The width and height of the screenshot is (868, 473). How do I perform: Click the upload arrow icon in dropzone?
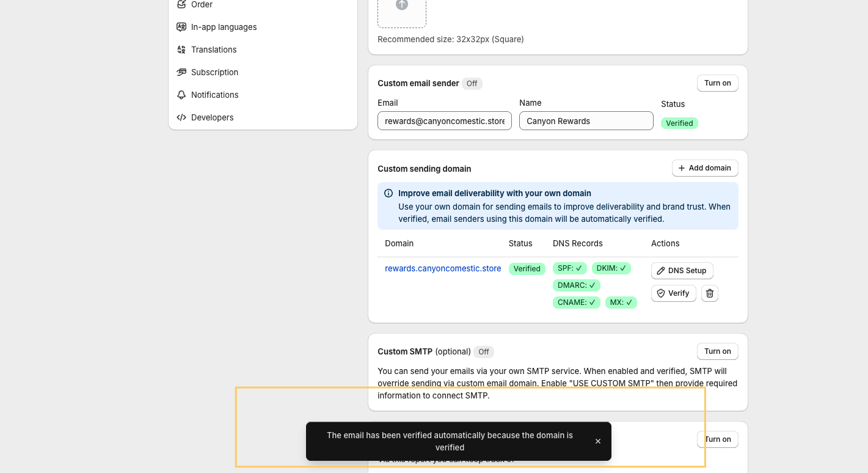coord(401,5)
